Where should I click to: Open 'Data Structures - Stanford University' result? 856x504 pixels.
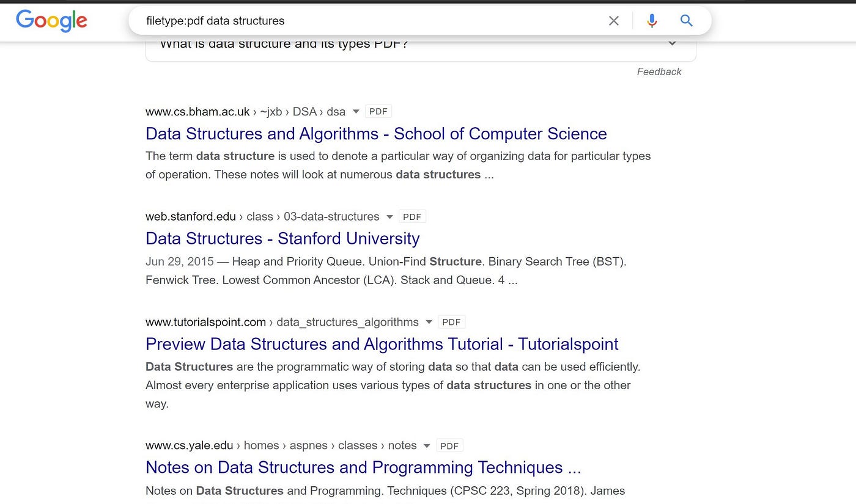[x=282, y=238]
